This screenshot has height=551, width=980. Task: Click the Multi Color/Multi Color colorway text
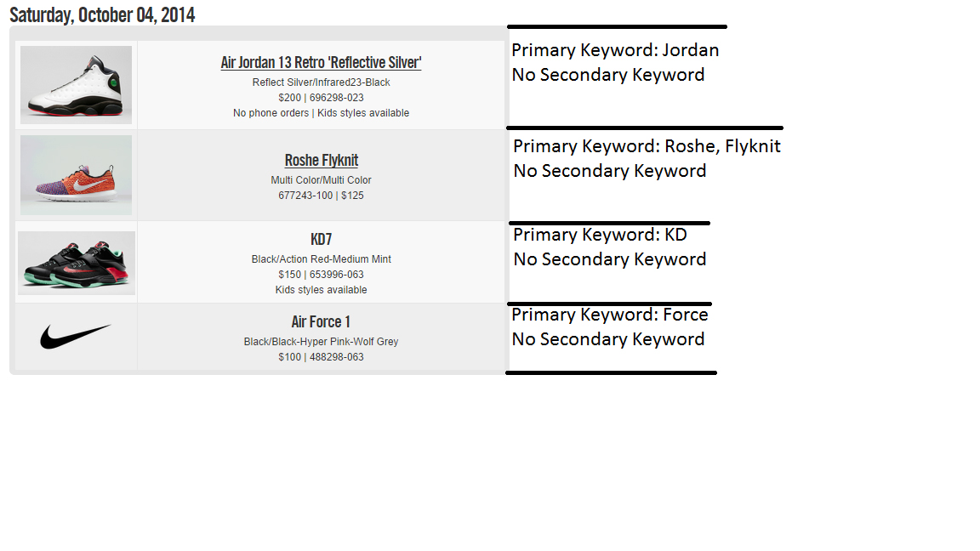[321, 180]
